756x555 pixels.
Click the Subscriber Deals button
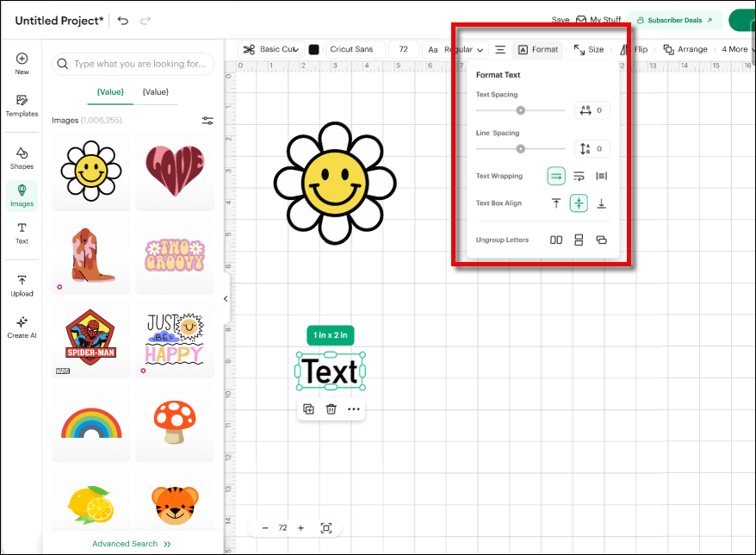click(674, 18)
